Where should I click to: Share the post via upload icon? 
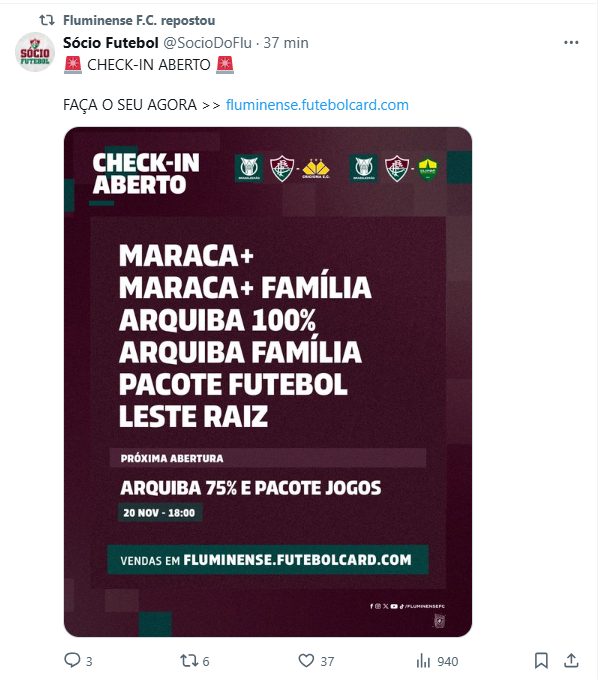click(571, 660)
